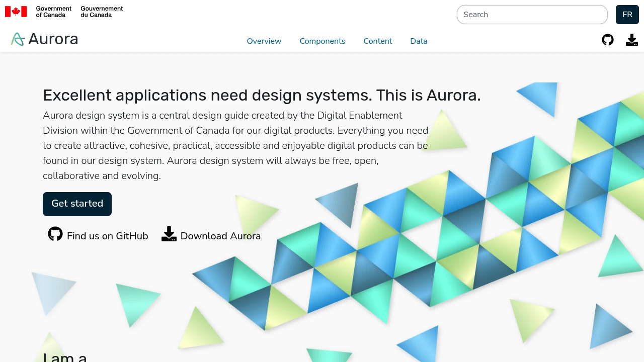The image size is (644, 362).
Task: Click the Canadian flag in the government signature
Action: point(16,11)
